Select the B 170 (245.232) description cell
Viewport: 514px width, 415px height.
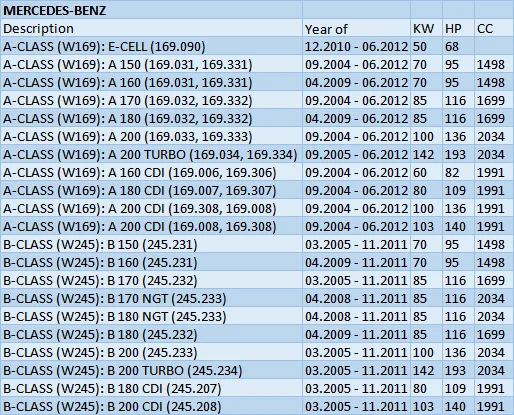[152, 280]
